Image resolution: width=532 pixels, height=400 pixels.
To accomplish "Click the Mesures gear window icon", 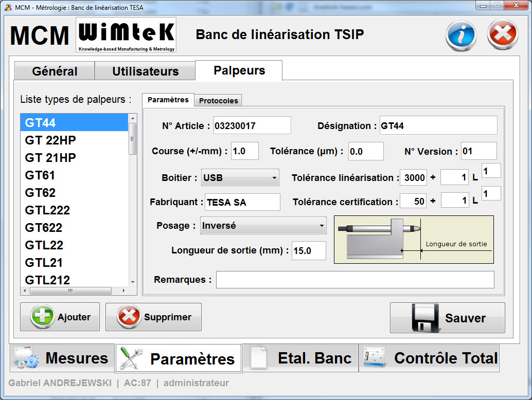I will (x=26, y=358).
